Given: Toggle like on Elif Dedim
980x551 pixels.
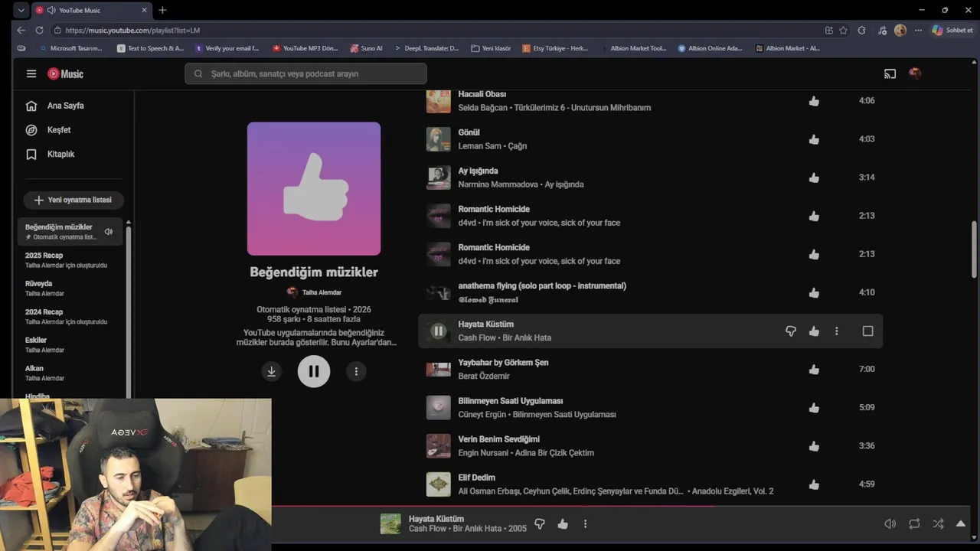Looking at the screenshot, I should click(814, 484).
